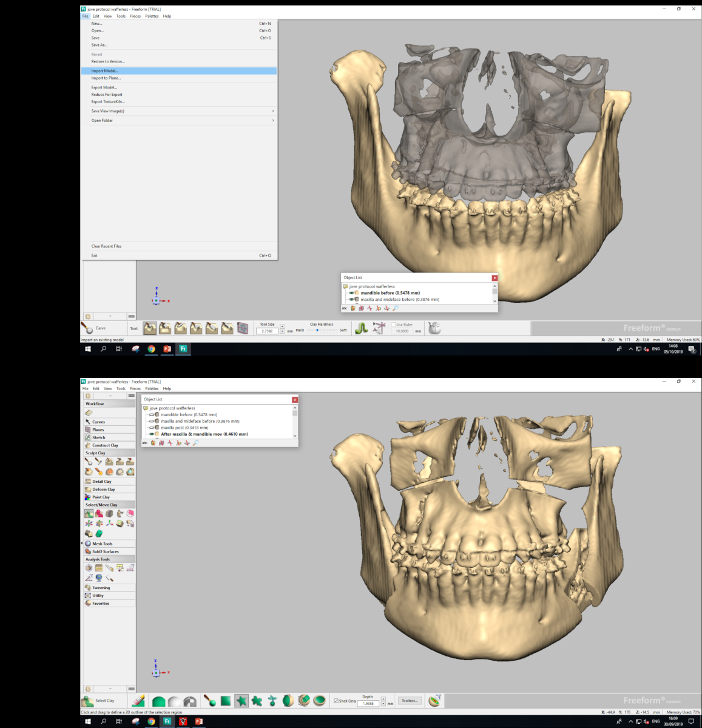Click the Toolbox... button
This screenshot has width=702, height=728.
point(410,701)
